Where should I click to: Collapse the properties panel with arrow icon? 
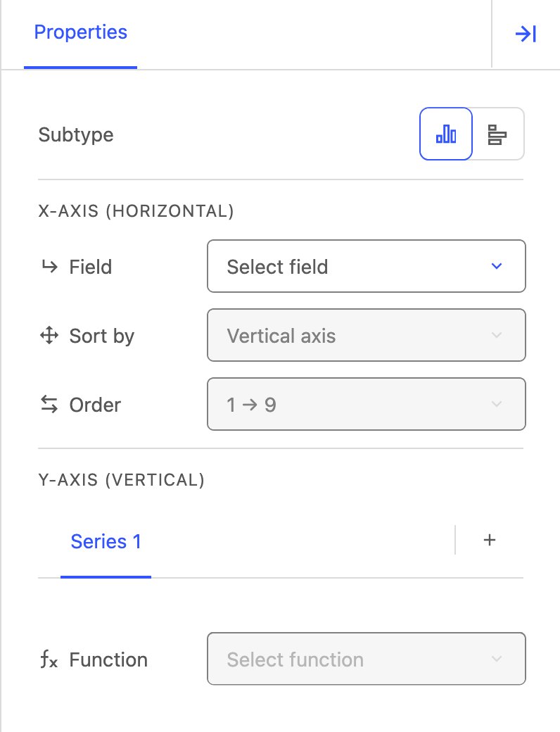(x=526, y=34)
